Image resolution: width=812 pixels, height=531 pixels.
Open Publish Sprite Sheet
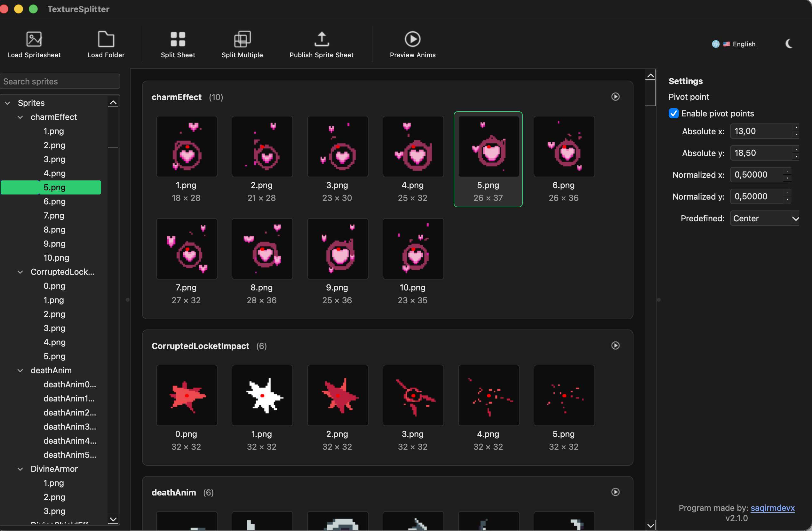pos(322,45)
